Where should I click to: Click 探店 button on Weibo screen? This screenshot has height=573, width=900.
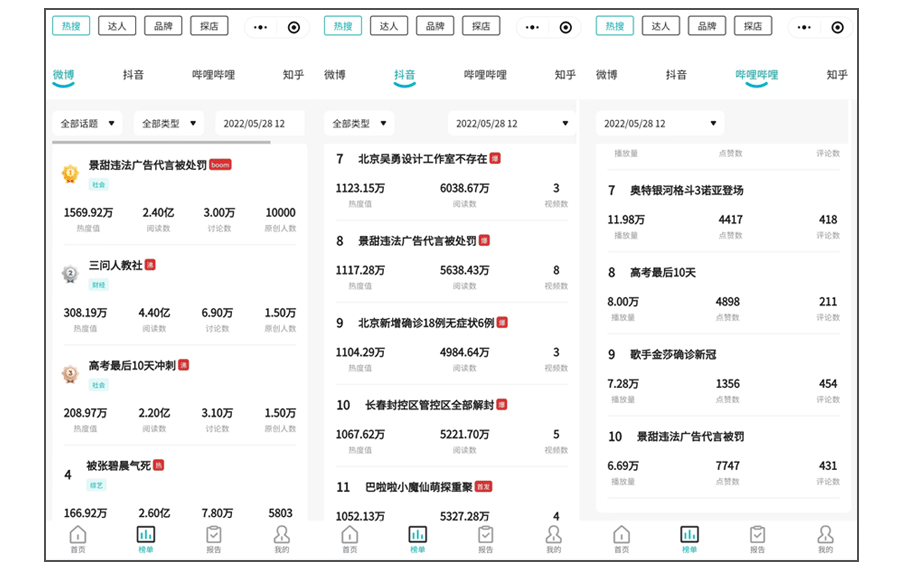click(x=209, y=26)
